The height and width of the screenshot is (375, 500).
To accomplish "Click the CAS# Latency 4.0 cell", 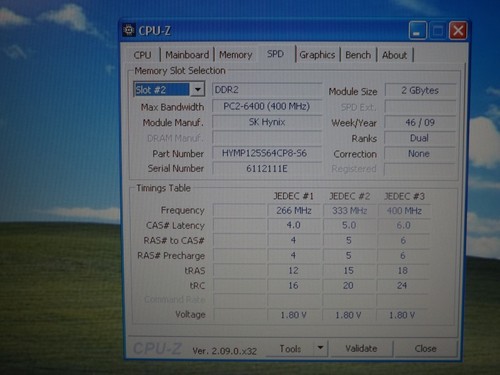I will pos(294,225).
